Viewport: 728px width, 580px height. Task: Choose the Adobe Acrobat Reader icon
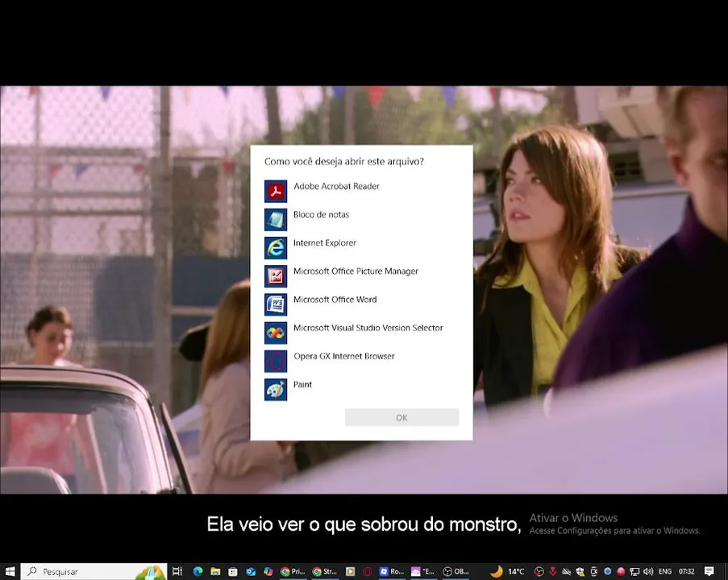[276, 191]
